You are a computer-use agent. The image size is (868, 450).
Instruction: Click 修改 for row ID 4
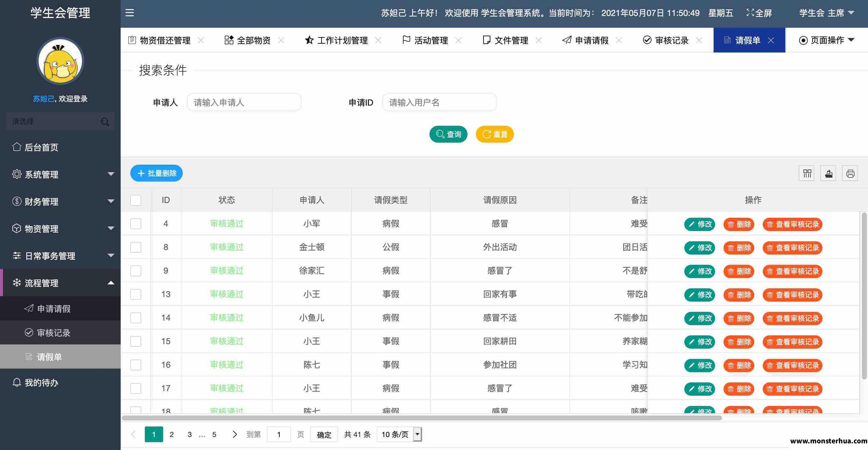(699, 224)
